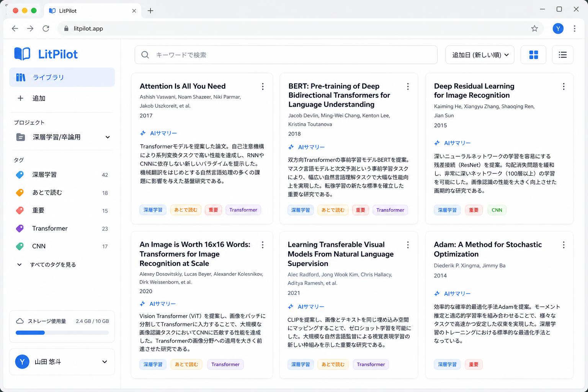This screenshot has width=588, height=392.
Task: Open more options for Learning Transferable Visual Models
Action: tap(408, 245)
